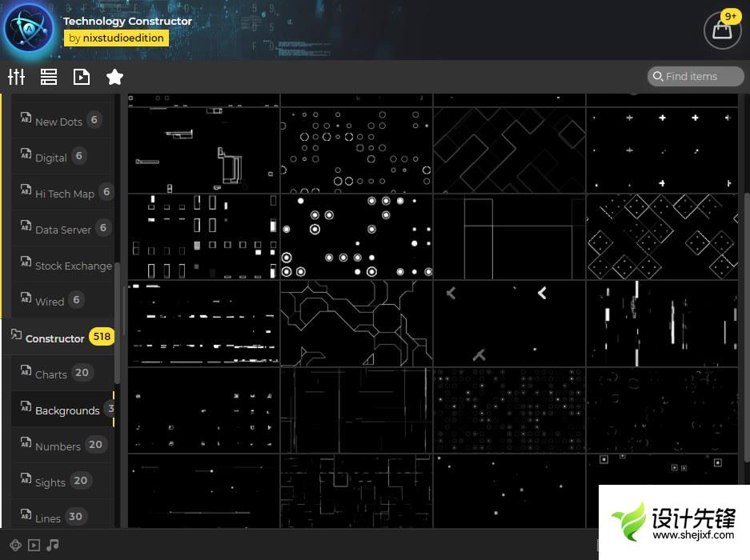Toggle the music note sound icon
Screen dimensions: 750x560
pos(53,545)
